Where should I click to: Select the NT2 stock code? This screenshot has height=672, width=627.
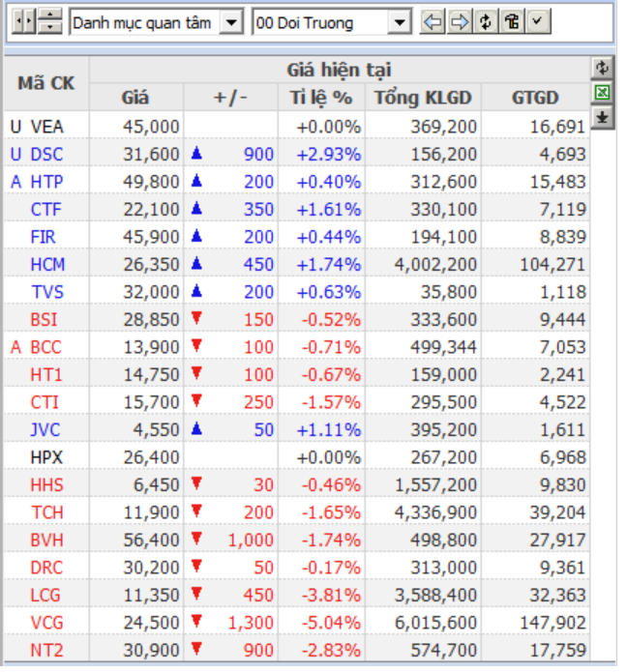click(46, 651)
